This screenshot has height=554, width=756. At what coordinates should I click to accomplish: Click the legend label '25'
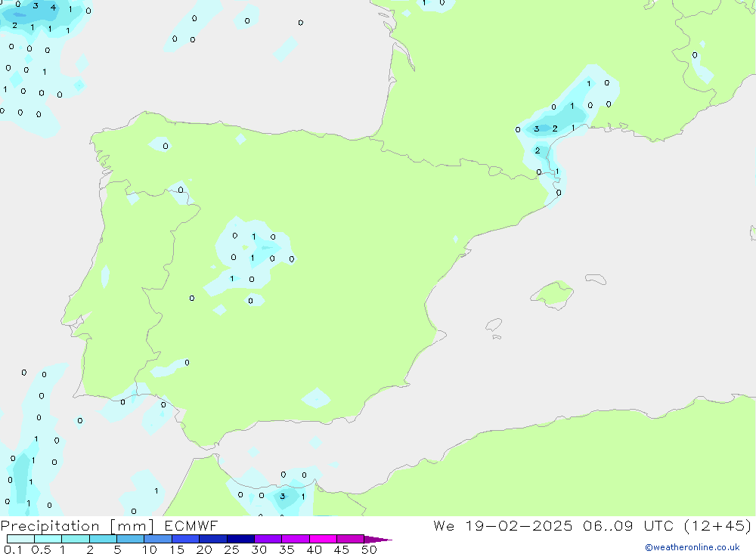[x=232, y=549]
